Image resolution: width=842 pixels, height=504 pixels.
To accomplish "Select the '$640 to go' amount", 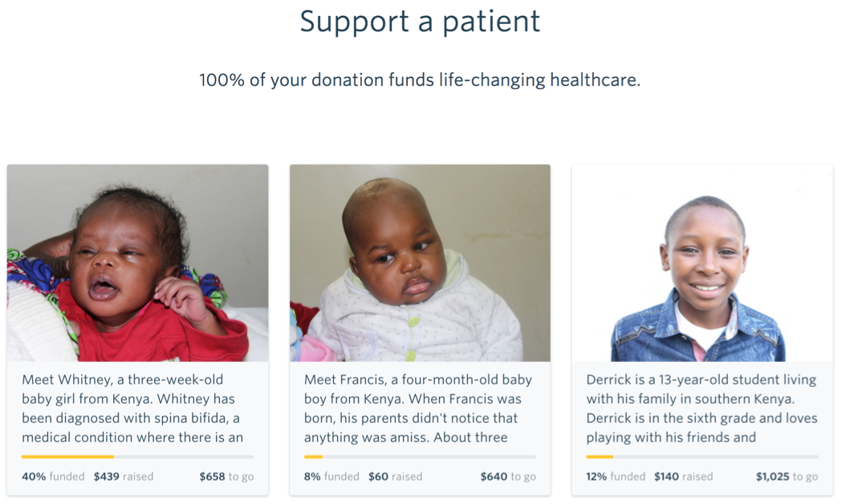I will coord(508,477).
